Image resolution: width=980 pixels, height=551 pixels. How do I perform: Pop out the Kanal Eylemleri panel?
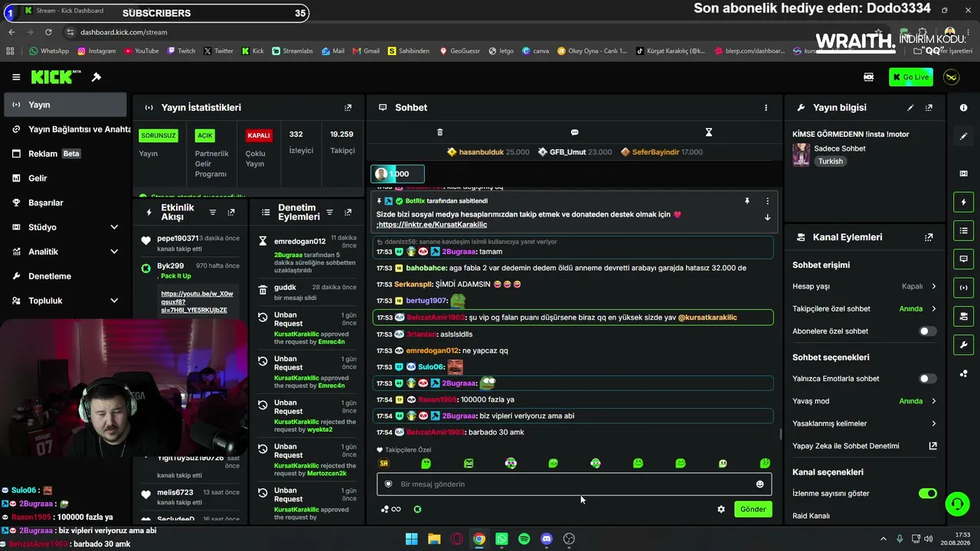(x=929, y=237)
